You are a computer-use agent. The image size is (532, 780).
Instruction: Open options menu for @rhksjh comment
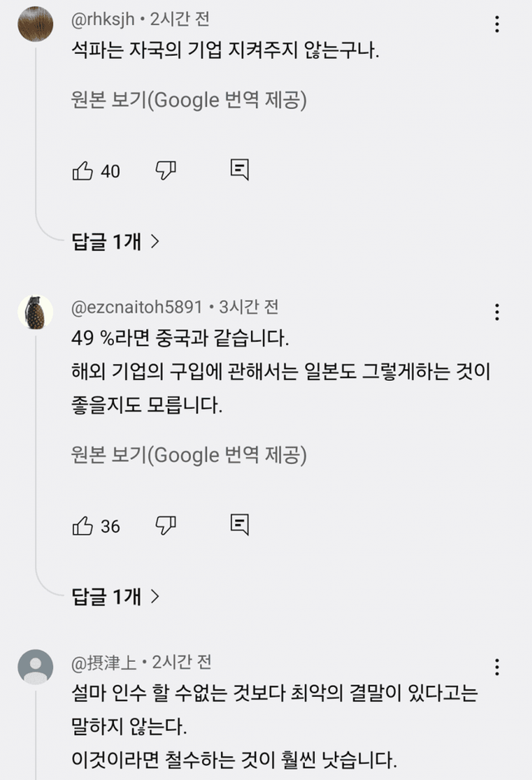[x=497, y=23]
